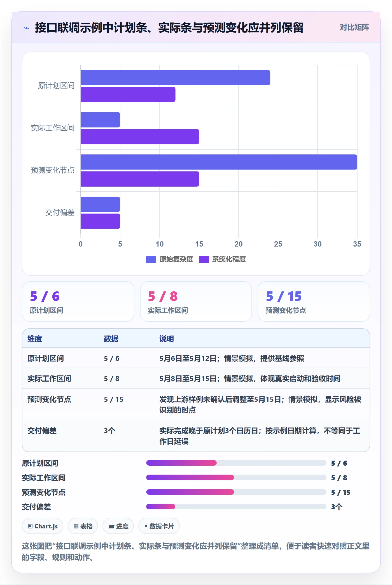The image size is (392, 585).
Task: Toggle the 原始复杂度 legend swatch
Action: click(151, 259)
